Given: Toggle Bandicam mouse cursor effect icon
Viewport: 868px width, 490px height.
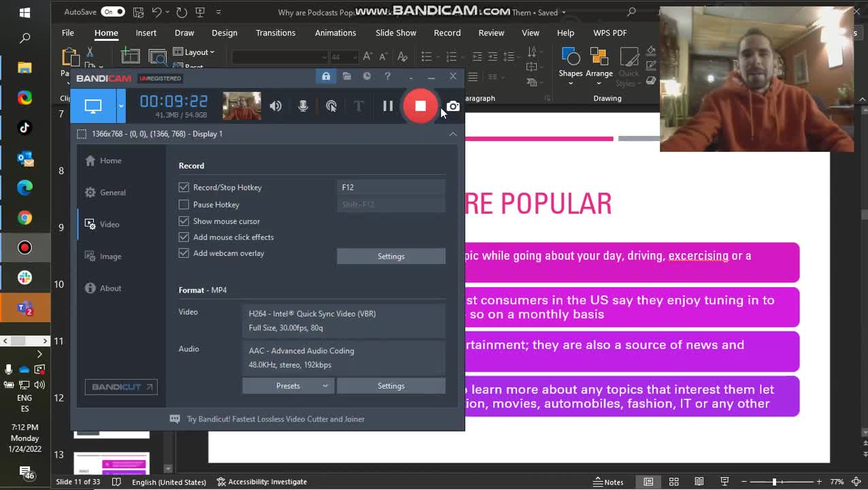Looking at the screenshot, I should click(x=331, y=106).
